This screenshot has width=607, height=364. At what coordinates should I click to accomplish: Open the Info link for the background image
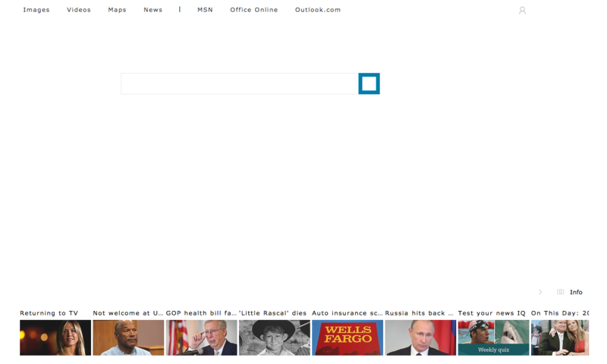pos(576,292)
